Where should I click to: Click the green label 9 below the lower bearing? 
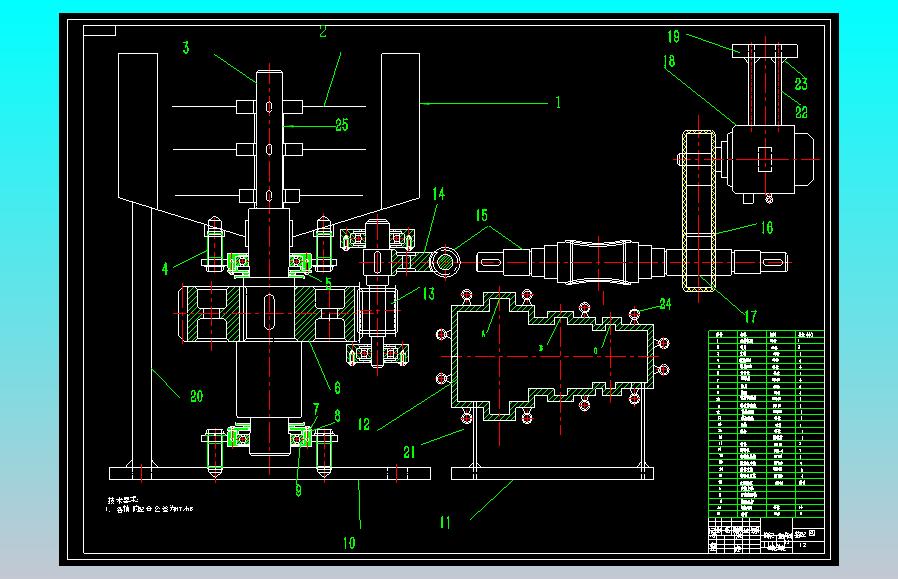tap(298, 490)
